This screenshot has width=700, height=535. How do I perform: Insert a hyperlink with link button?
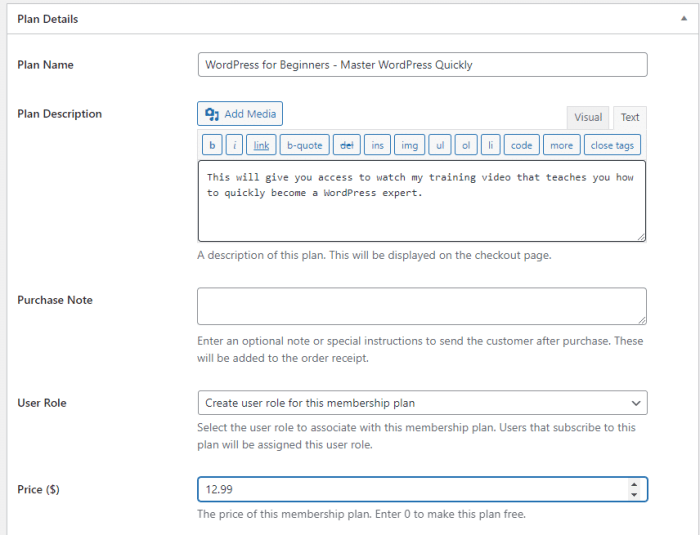click(x=261, y=145)
